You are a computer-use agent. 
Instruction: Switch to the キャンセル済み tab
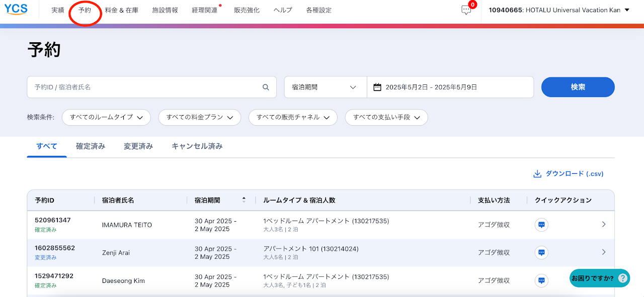tap(197, 146)
